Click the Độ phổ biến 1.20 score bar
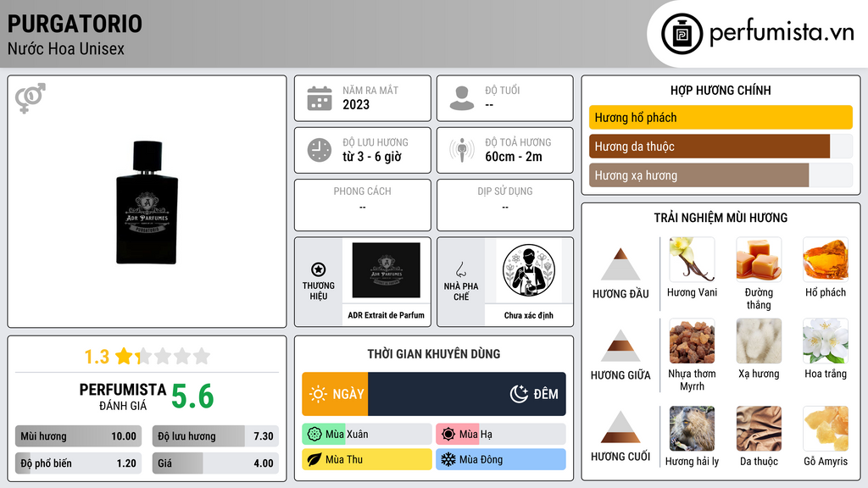This screenshot has width=868, height=488. tap(79, 463)
